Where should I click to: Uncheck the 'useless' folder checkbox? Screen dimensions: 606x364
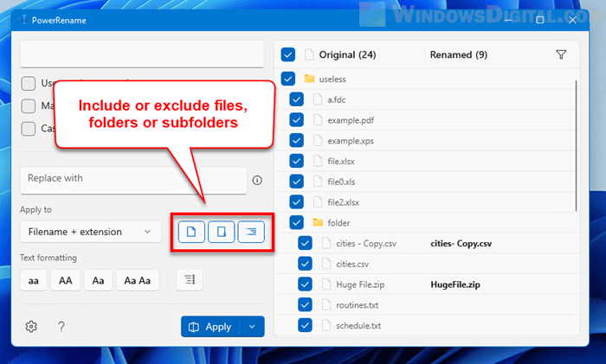pyautogui.click(x=288, y=79)
